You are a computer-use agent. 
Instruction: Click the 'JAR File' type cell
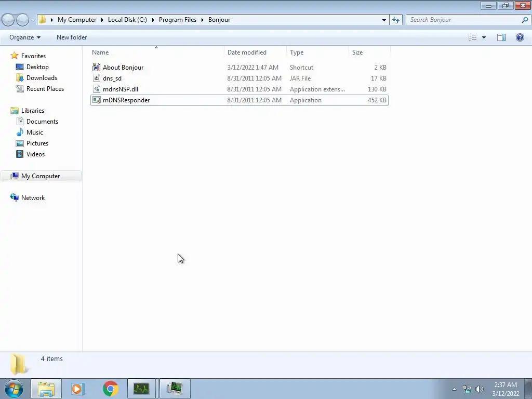tap(300, 78)
